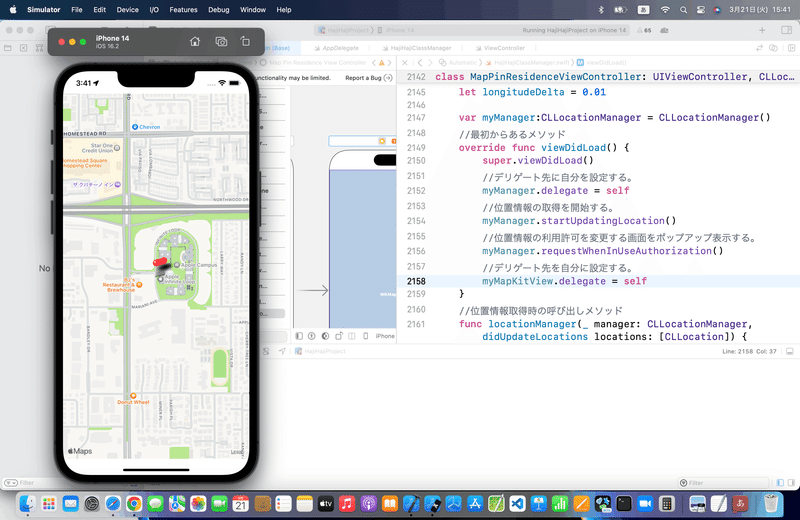Open the Window menu in menu bar
The width and height of the screenshot is (800, 520).
(x=253, y=10)
